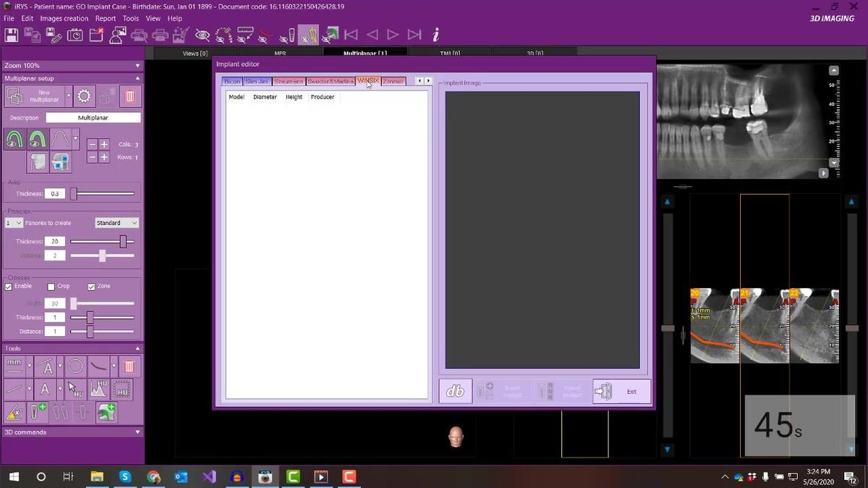Select the text 'A' annotation tool

pos(45,389)
